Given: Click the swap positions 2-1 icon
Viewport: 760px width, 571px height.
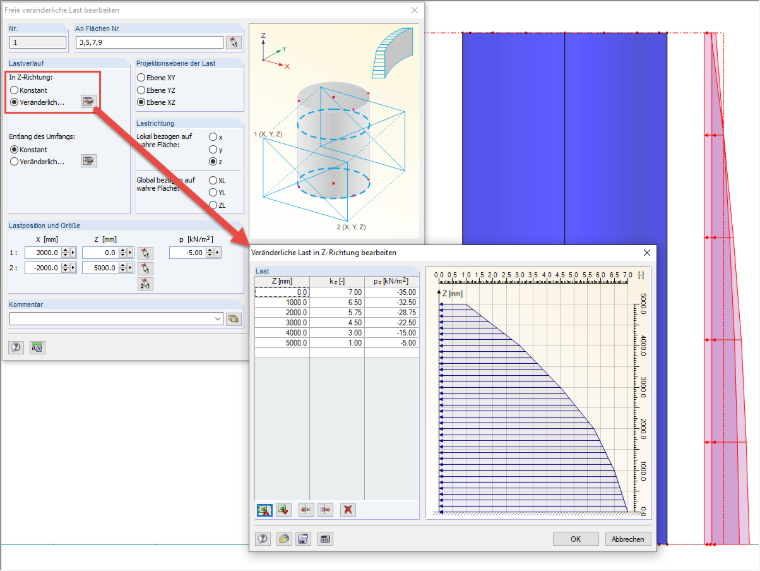Looking at the screenshot, I should 145,284.
